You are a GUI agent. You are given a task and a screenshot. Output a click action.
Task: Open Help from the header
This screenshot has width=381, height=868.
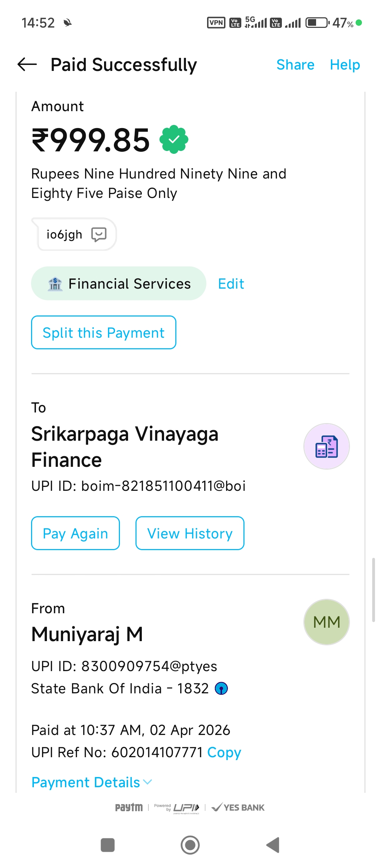click(345, 65)
